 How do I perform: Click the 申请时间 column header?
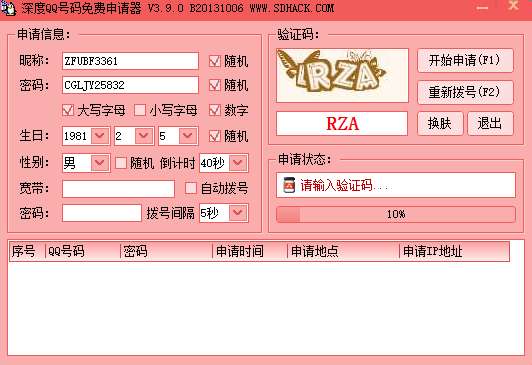pyautogui.click(x=250, y=251)
